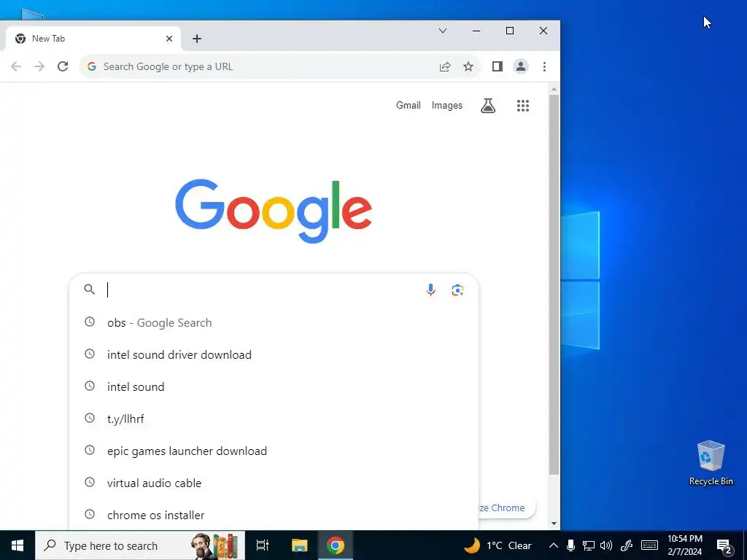This screenshot has height=560, width=747.
Task: Open the notification center icon
Action: (x=724, y=545)
